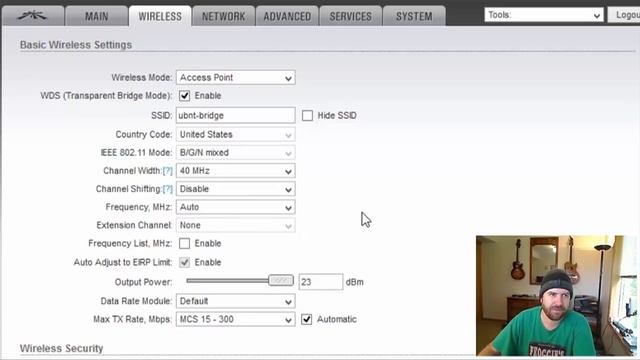
Task: Open the ADVANCED tab
Action: pyautogui.click(x=287, y=16)
